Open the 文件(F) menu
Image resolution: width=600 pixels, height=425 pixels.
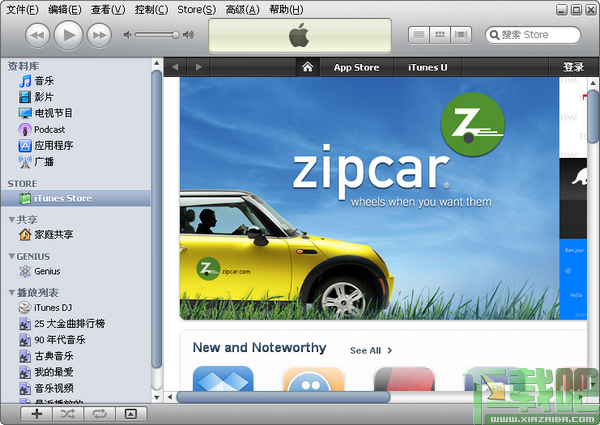[22, 9]
